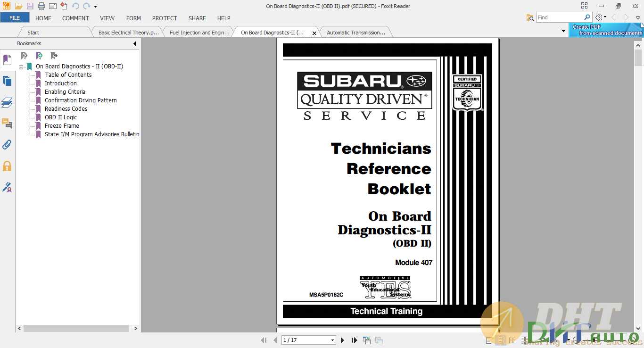Image resolution: width=644 pixels, height=348 pixels.
Task: Select the root bookmark On Board Diagnostics - II
Action: click(x=79, y=66)
